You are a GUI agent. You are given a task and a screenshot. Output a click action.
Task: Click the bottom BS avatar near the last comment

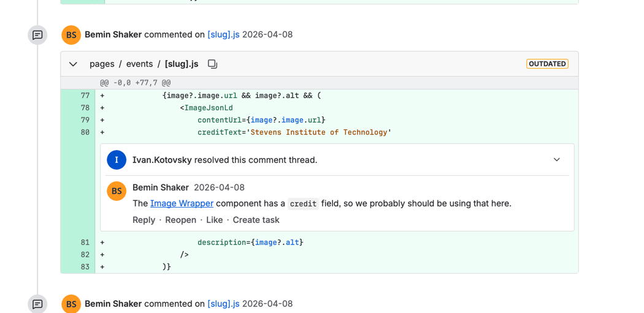(x=71, y=304)
